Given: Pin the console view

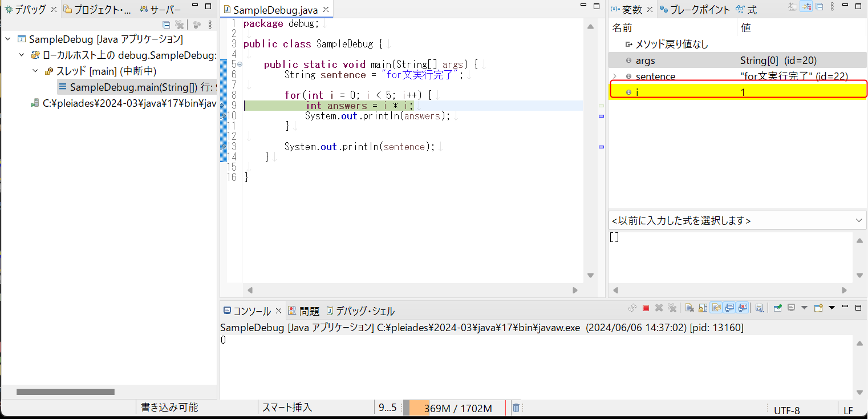Looking at the screenshot, I should point(778,308).
